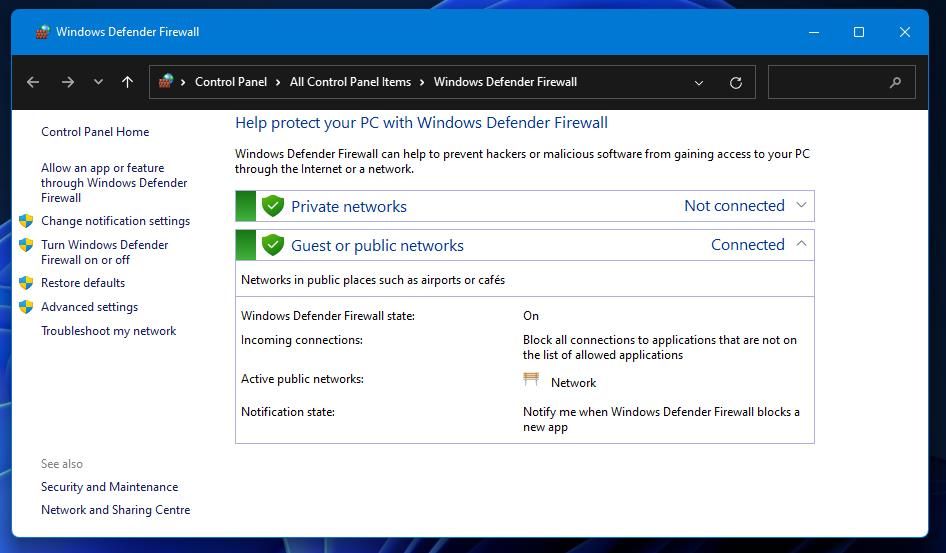Image resolution: width=946 pixels, height=553 pixels.
Task: Open Network and Sharing Centre link
Action: [115, 510]
